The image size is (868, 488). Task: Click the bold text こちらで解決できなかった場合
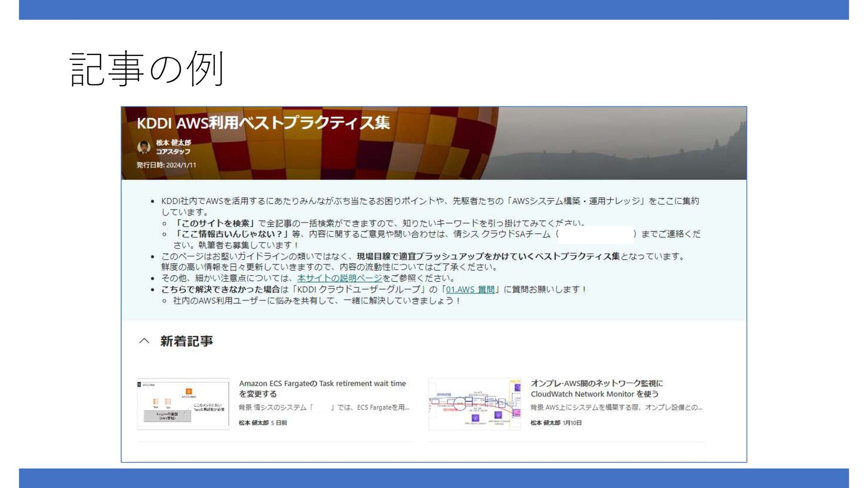tap(221, 290)
